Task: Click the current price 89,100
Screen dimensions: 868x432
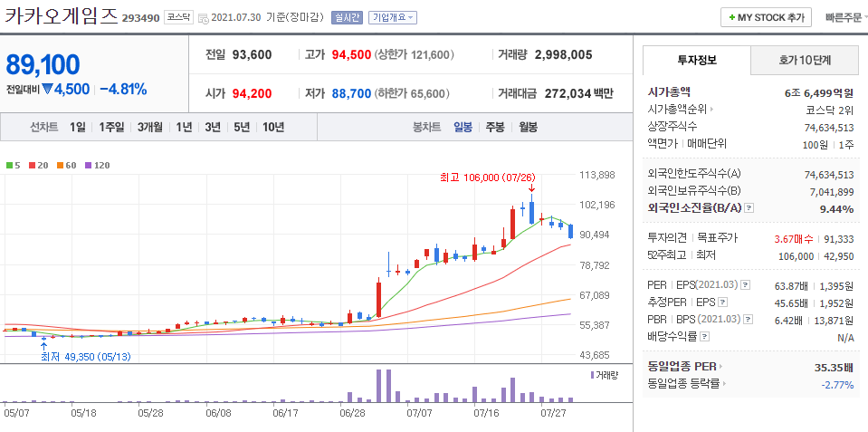Action: pos(43,65)
